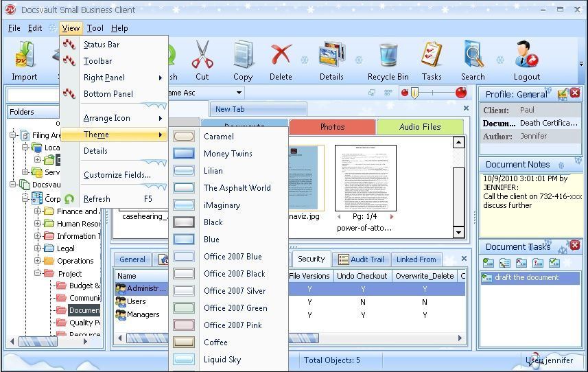Open the File menu
This screenshot has width=588, height=372.
(14, 28)
